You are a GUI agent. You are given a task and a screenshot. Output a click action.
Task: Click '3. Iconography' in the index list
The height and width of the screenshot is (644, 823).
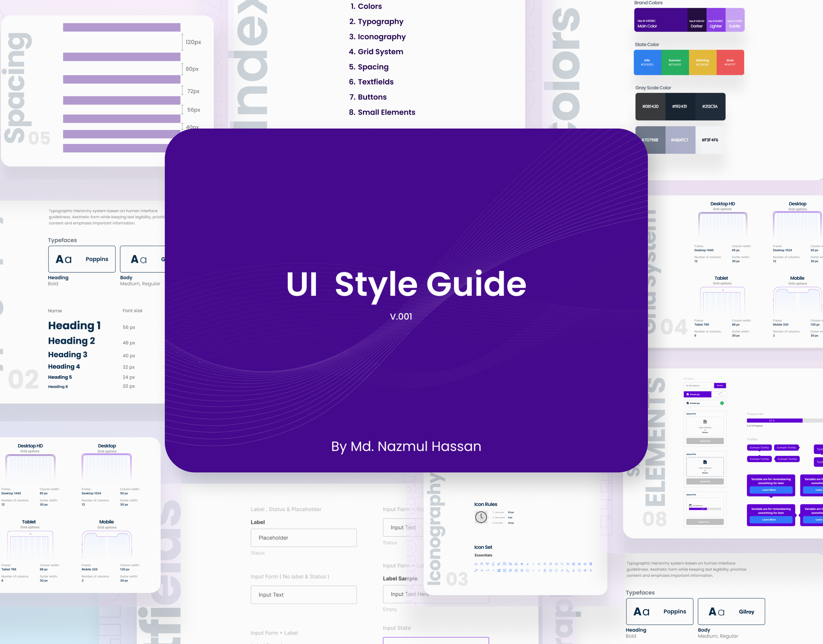[x=377, y=37]
